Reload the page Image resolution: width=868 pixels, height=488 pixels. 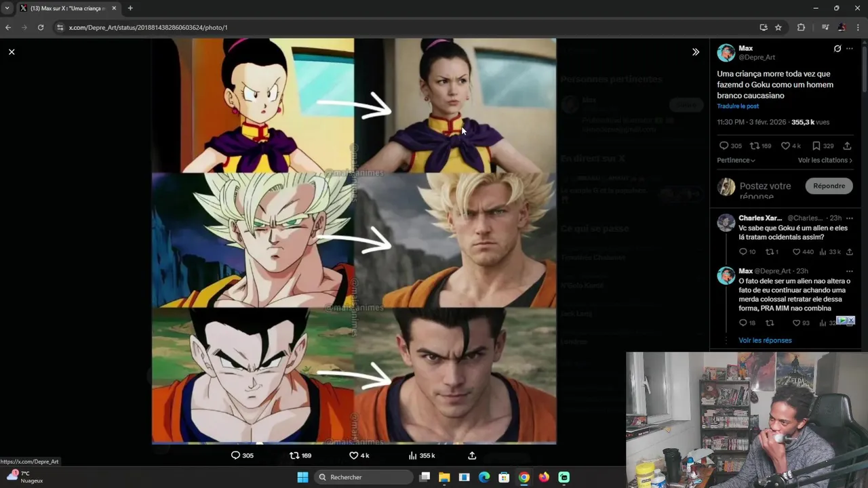(x=41, y=27)
